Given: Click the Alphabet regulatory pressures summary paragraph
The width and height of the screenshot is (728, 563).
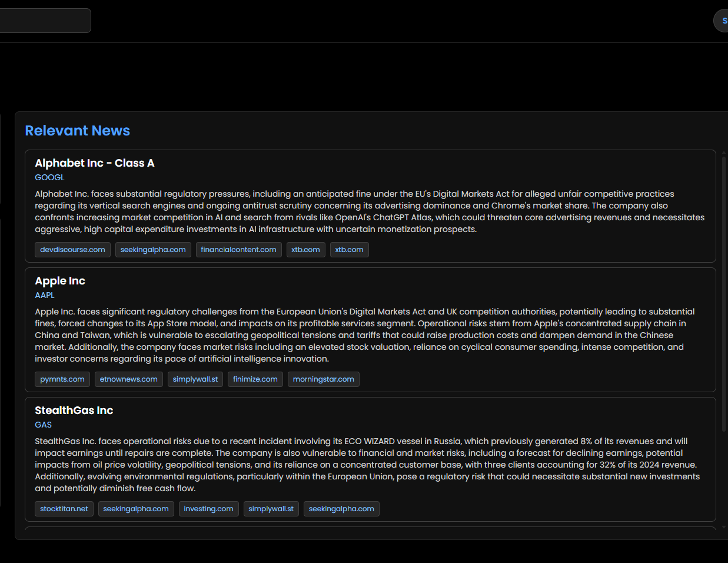Looking at the screenshot, I should pyautogui.click(x=370, y=211).
